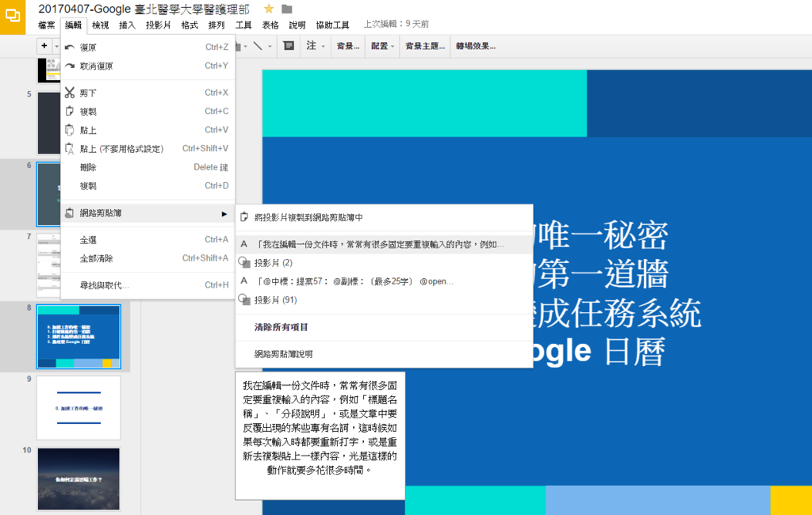
Task: Select 複製 Ctrl+C copy entry
Action: tap(148, 111)
